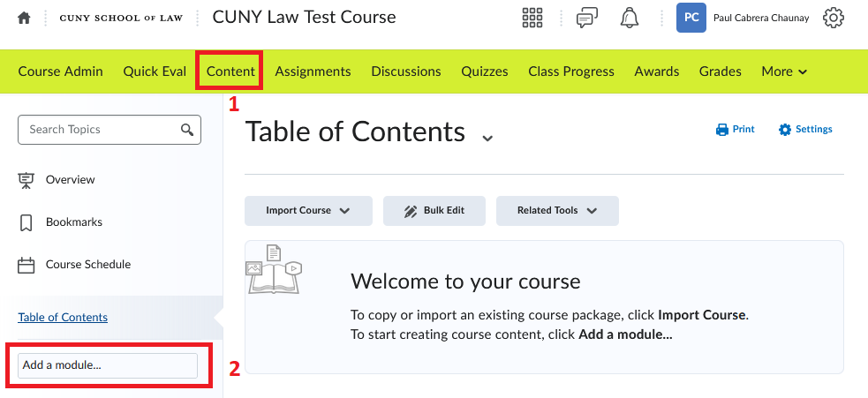Open message alerts chat icon

(585, 18)
